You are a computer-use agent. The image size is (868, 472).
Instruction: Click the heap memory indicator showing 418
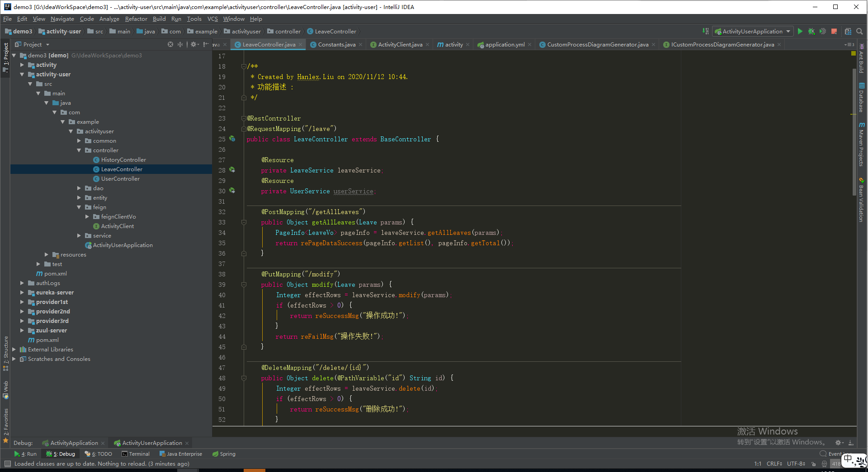(x=837, y=464)
